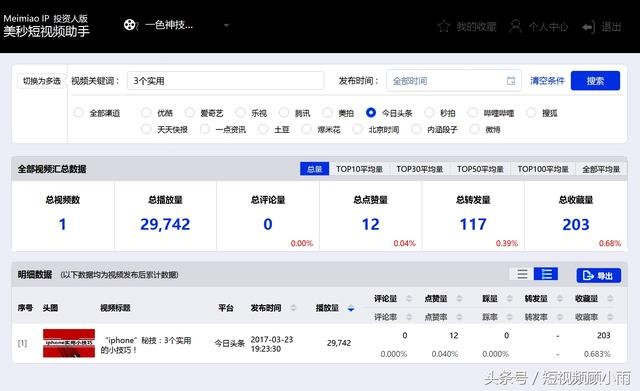Click 总转发量 value 117
The width and height of the screenshot is (640, 391).
point(473,224)
